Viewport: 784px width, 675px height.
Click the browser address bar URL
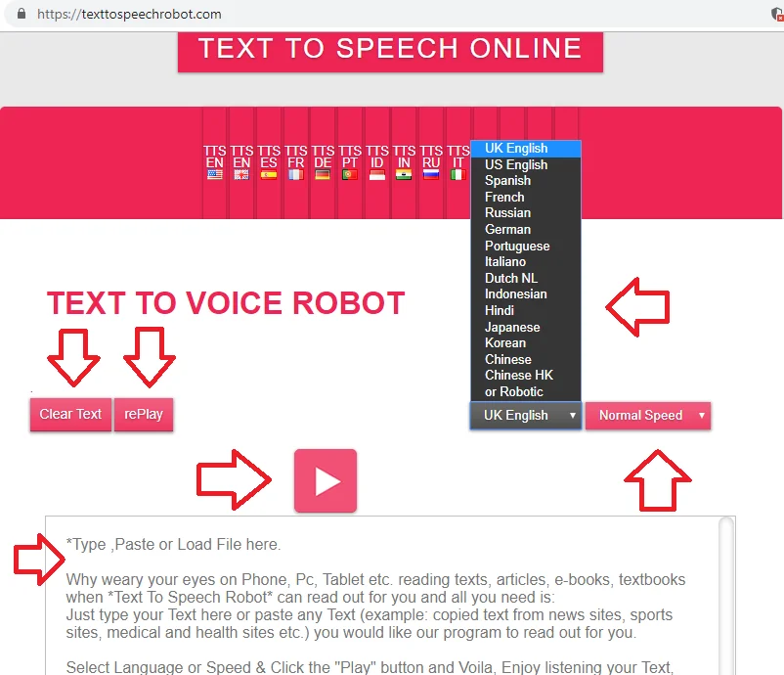pyautogui.click(x=129, y=14)
